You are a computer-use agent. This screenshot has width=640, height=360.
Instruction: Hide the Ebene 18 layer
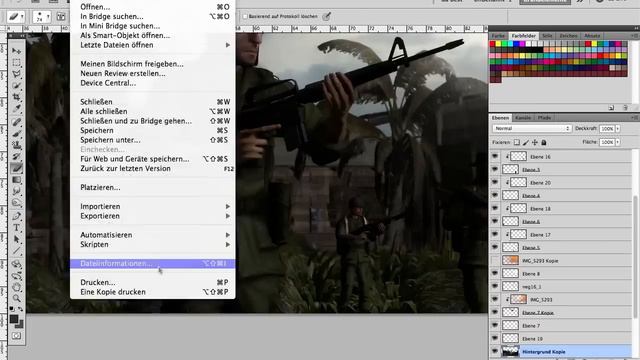[x=495, y=208]
